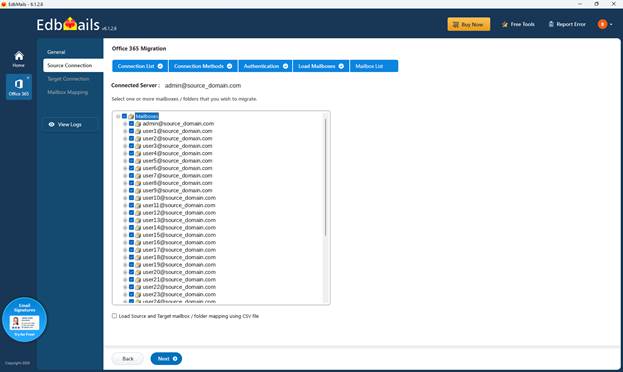Click the Next button

coord(166,358)
